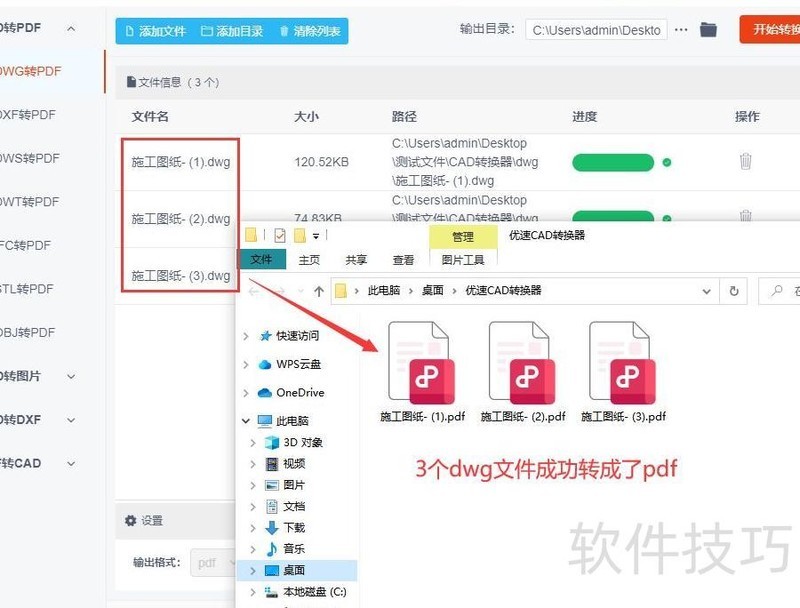Open the 输出格式 pdf format dropdown

(x=213, y=562)
